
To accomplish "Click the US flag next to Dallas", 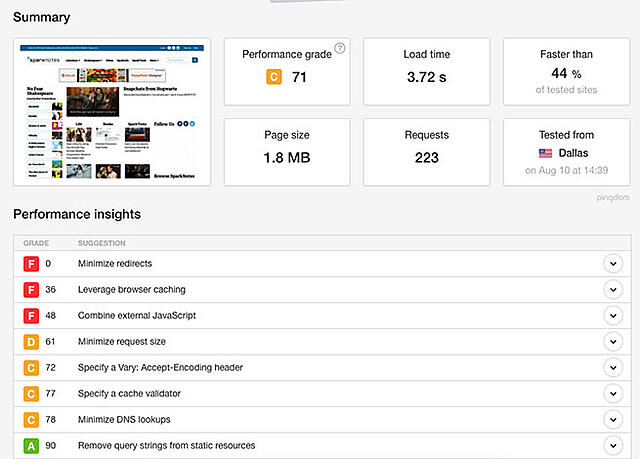I will coord(545,153).
